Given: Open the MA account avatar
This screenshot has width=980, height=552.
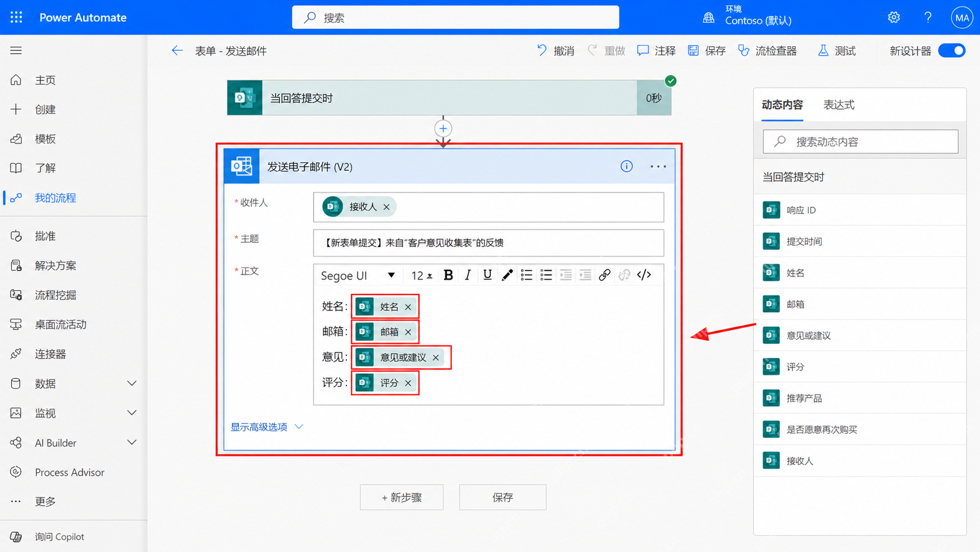Looking at the screenshot, I should [962, 18].
